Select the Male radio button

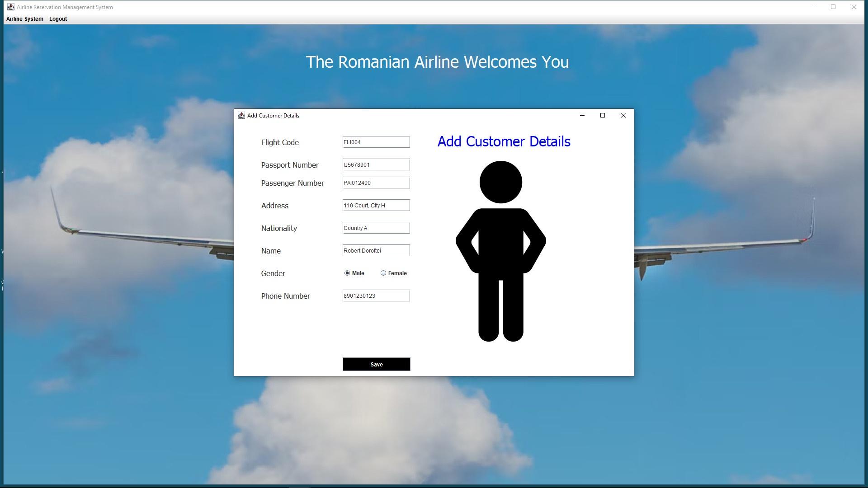click(x=347, y=273)
